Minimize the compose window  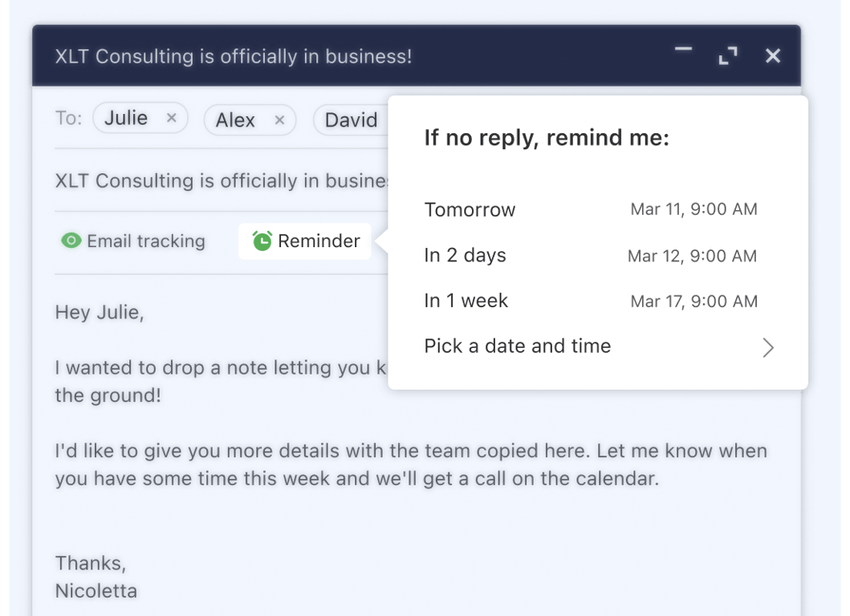(682, 50)
